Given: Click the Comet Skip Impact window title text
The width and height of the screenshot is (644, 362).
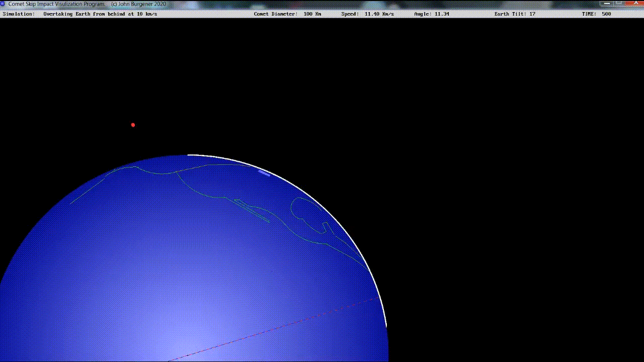Looking at the screenshot, I should (56, 4).
